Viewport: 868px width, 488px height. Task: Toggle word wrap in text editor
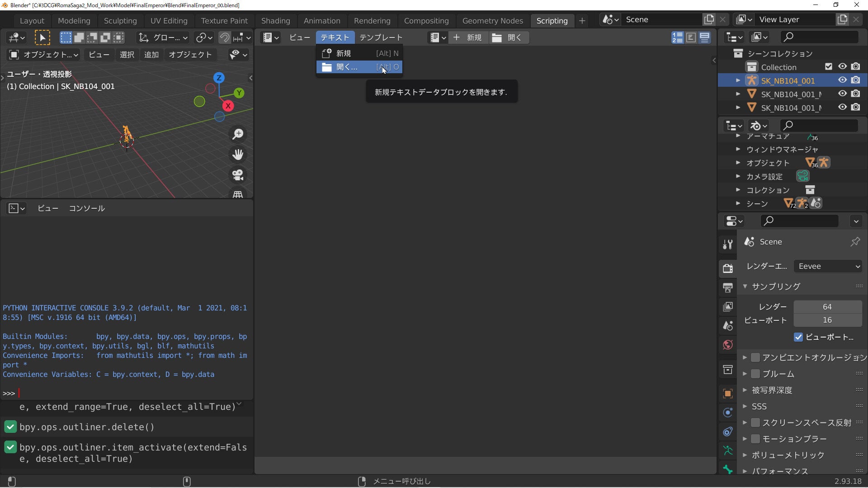[691, 38]
